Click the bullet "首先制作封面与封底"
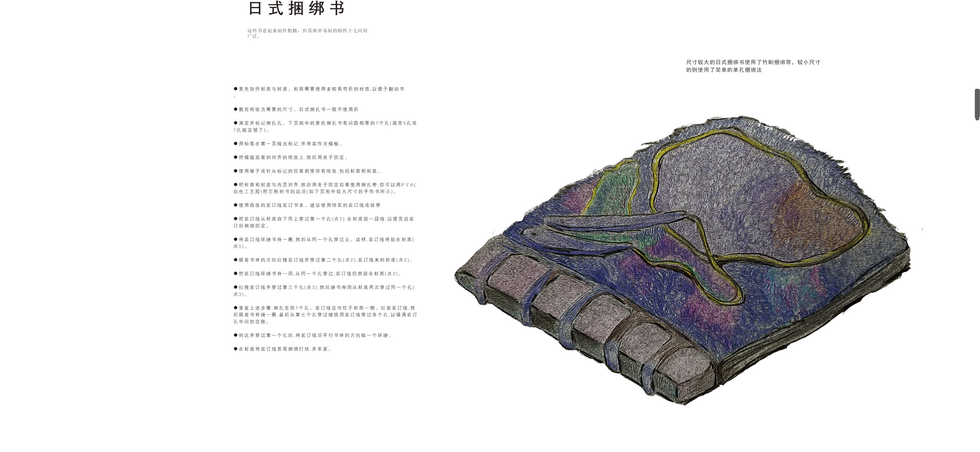This screenshot has width=980, height=452. [x=319, y=92]
